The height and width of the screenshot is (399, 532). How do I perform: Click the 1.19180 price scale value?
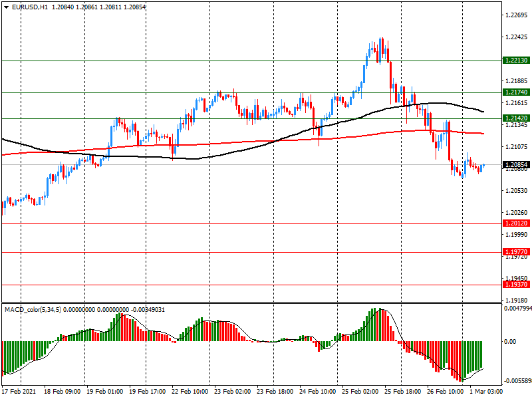click(x=517, y=301)
